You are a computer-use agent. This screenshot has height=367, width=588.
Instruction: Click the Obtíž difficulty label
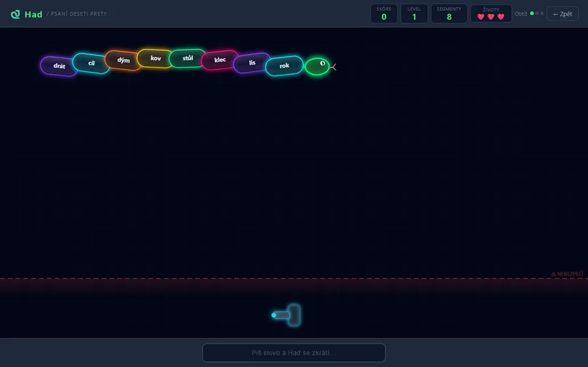point(521,14)
